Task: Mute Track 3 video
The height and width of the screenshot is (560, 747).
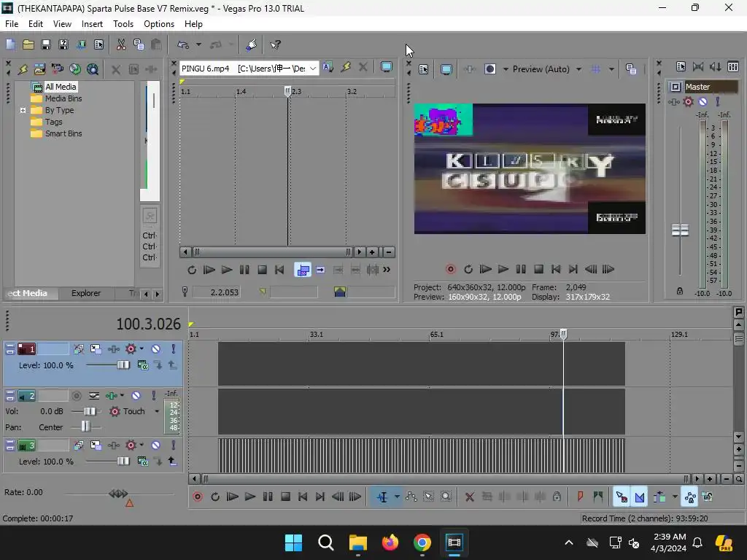Action: pyautogui.click(x=156, y=446)
